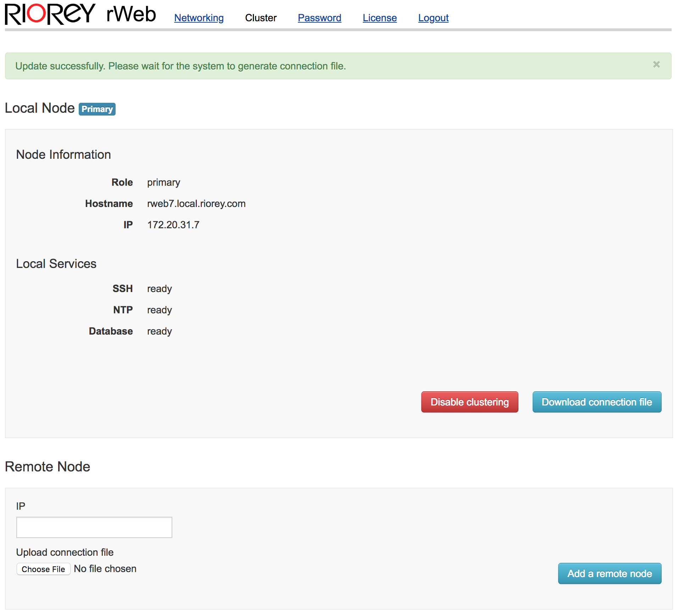Click the Primary badge beside Local Node
This screenshot has height=616, width=678.
tap(97, 109)
